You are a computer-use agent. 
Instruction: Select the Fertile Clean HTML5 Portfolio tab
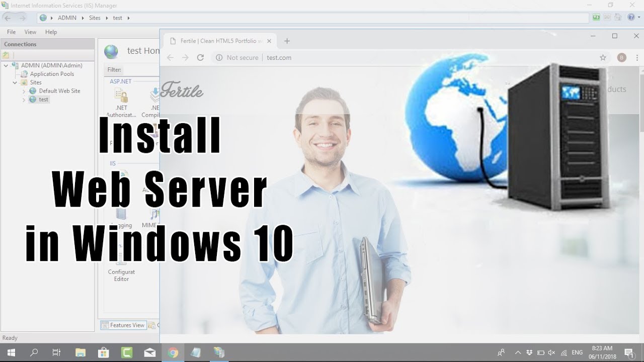click(221, 41)
